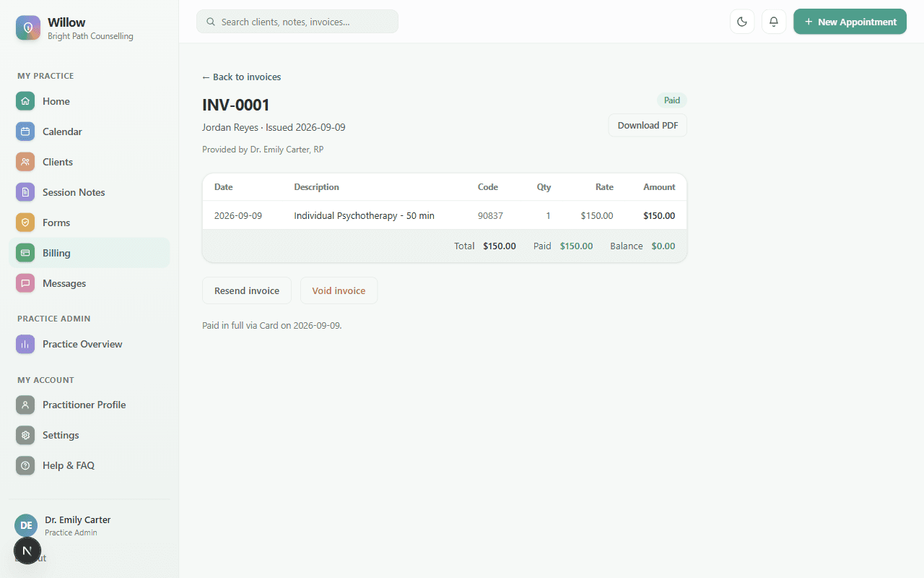Open Practitioner Profile person icon
The height and width of the screenshot is (578, 924).
click(x=25, y=405)
